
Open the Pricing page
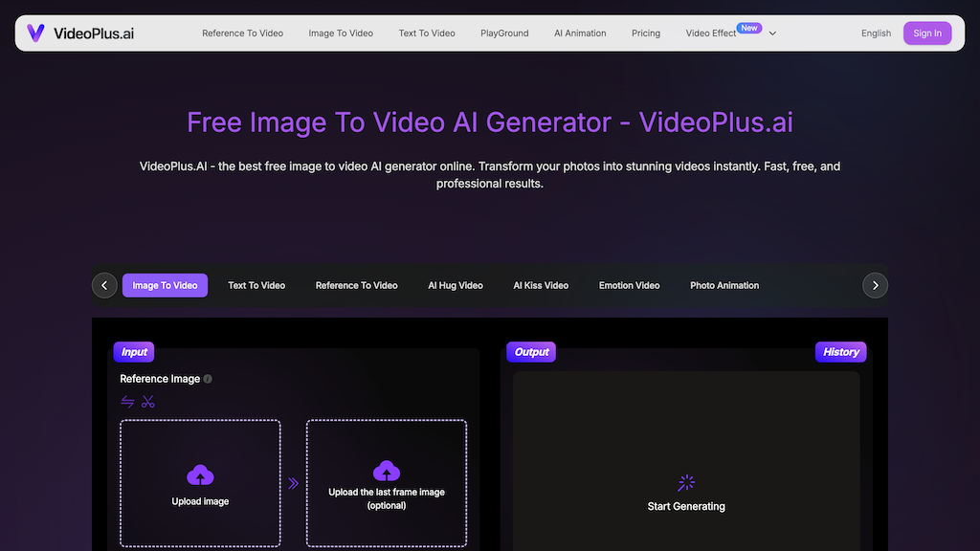[x=646, y=33]
